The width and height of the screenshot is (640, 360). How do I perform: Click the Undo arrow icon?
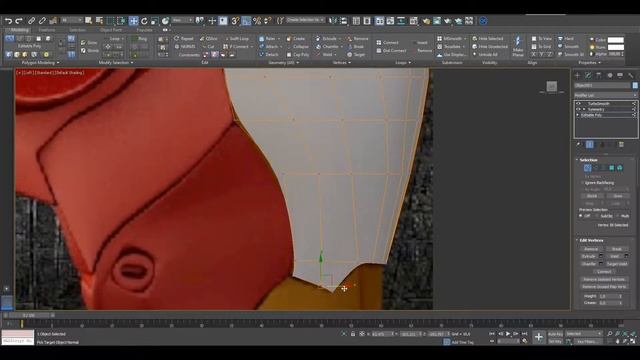tap(8, 21)
